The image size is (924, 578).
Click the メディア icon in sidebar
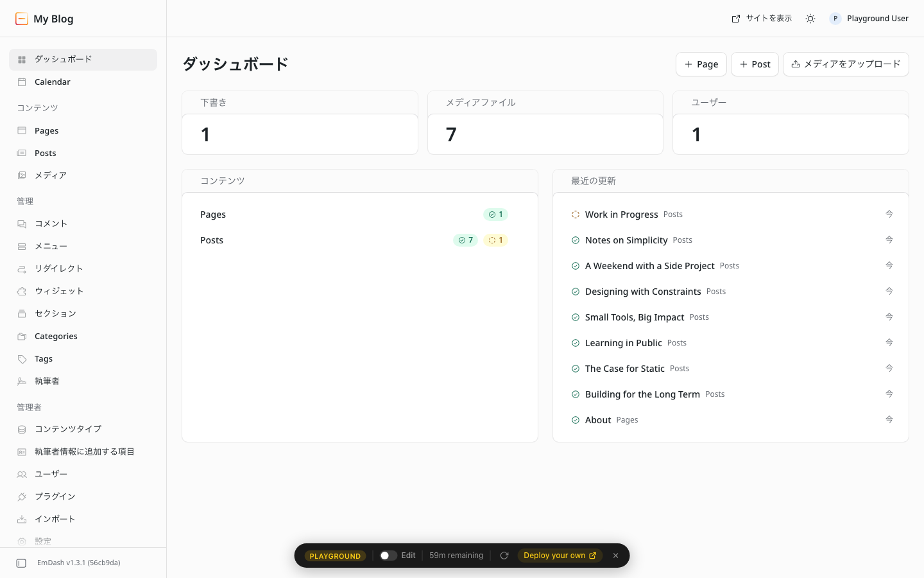pyautogui.click(x=22, y=175)
